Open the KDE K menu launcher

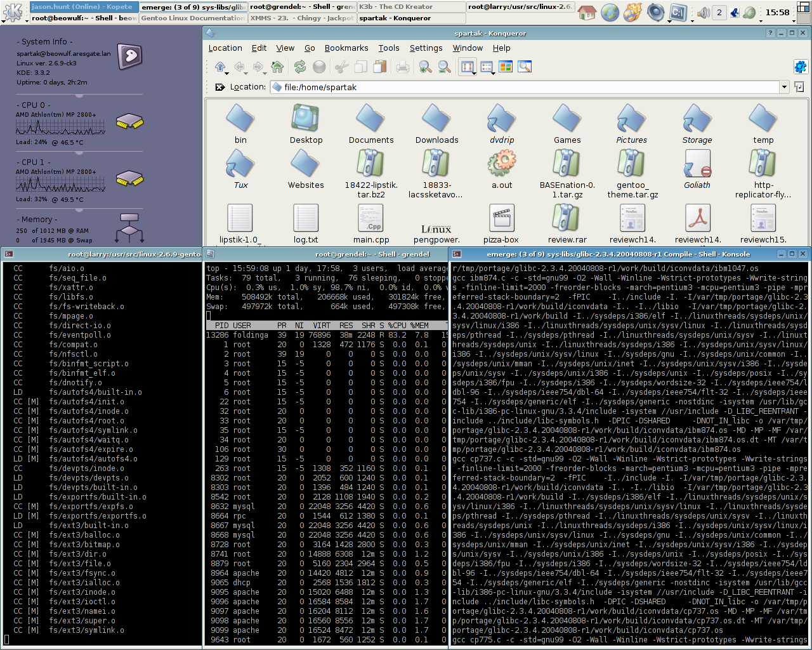13,12
